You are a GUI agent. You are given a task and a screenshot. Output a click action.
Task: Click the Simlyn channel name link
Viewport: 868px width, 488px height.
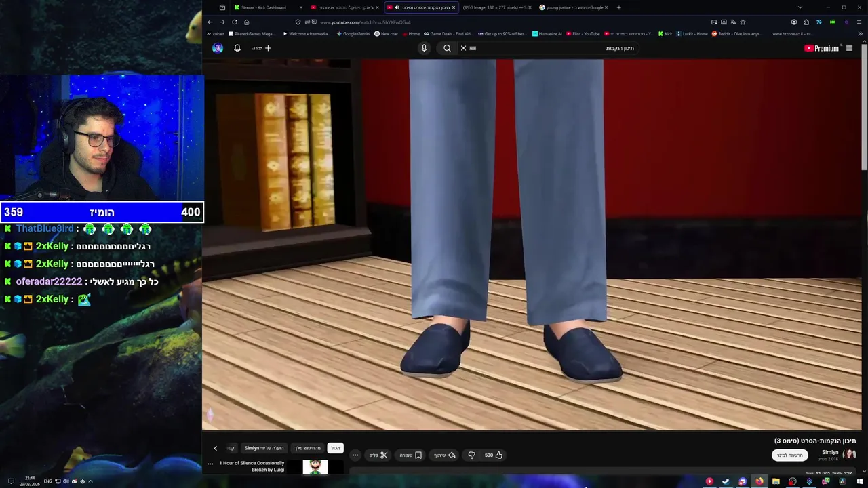click(830, 452)
